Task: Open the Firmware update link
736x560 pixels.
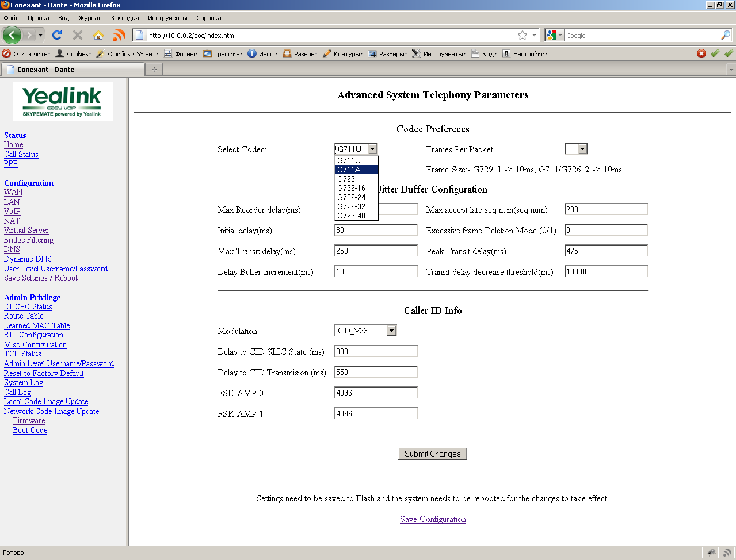Action: pos(29,420)
